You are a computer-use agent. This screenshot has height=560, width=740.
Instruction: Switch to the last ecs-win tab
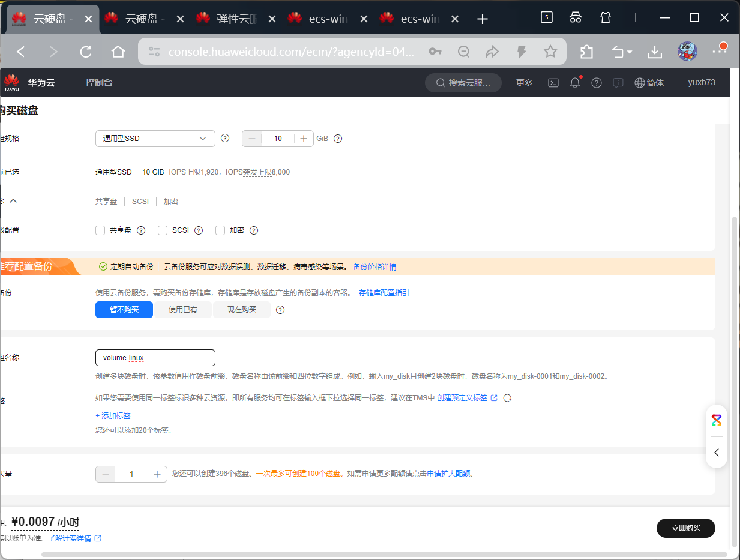tap(420, 19)
